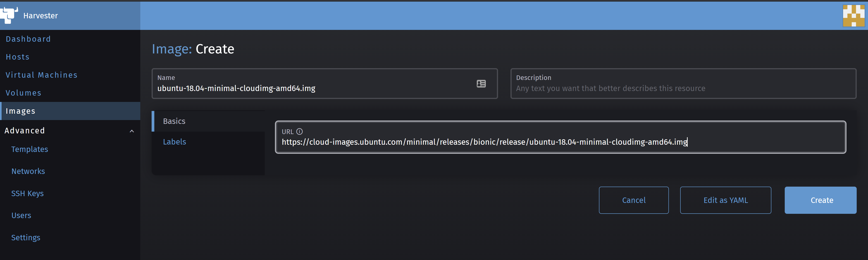The image size is (868, 260).
Task: Navigate to Dashboard section
Action: 28,39
